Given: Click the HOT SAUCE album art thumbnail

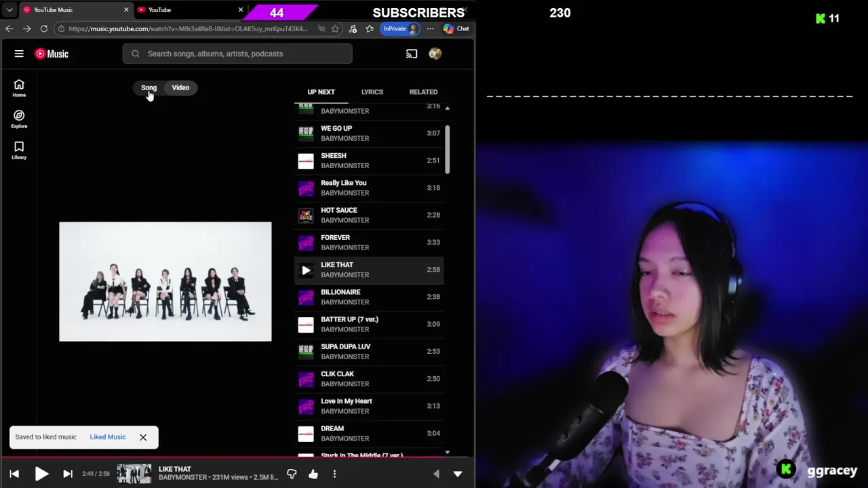Looking at the screenshot, I should (x=306, y=216).
